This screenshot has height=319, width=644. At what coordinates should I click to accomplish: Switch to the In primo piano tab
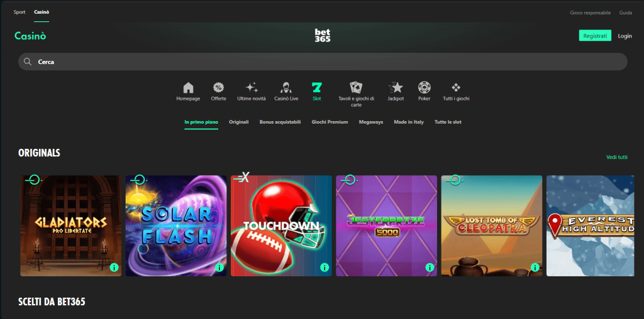click(x=201, y=122)
